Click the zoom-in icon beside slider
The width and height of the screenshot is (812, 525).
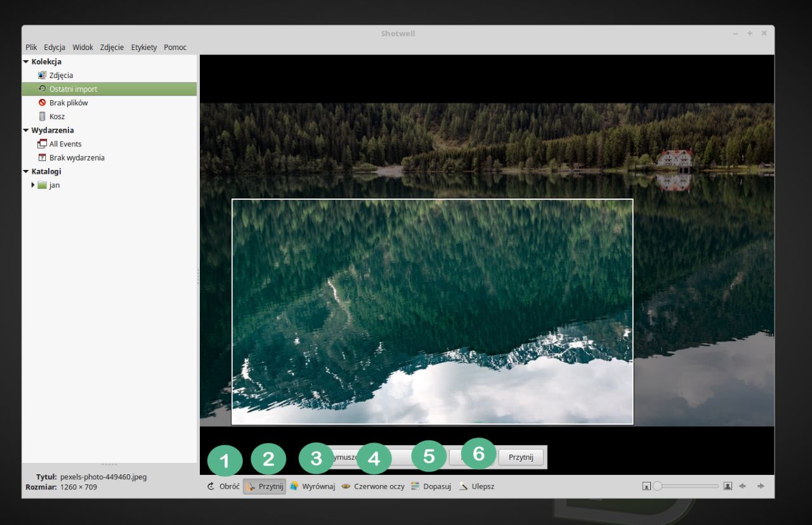(x=728, y=486)
